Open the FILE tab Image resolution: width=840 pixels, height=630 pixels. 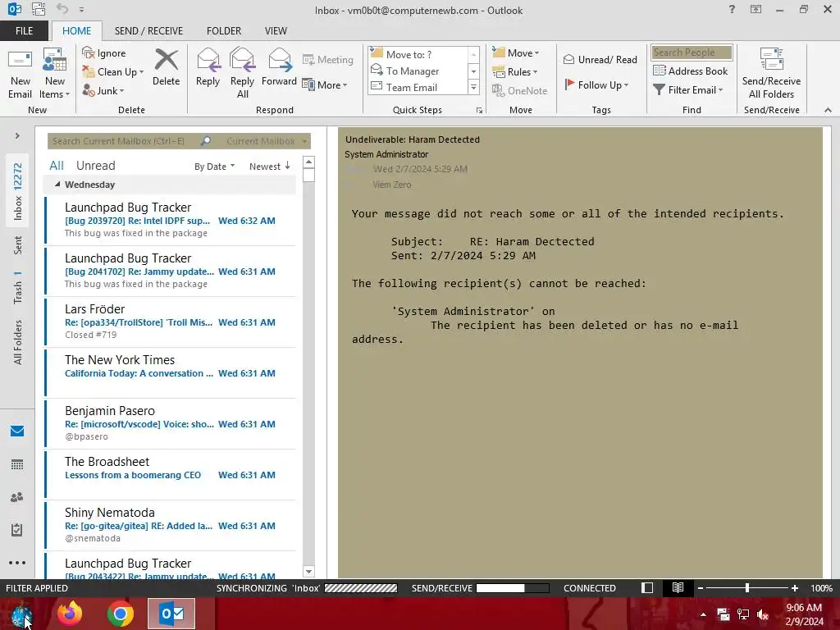(24, 31)
